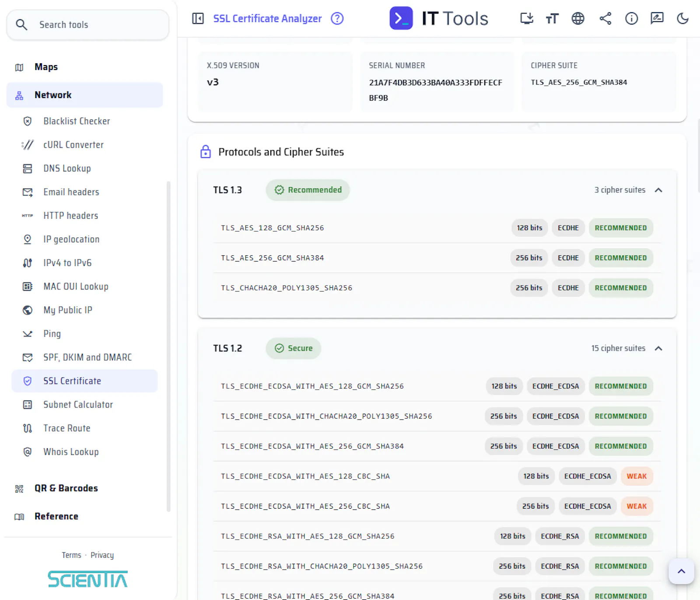Click the scroll-to-top arrow button
The image size is (700, 600).
tap(681, 571)
